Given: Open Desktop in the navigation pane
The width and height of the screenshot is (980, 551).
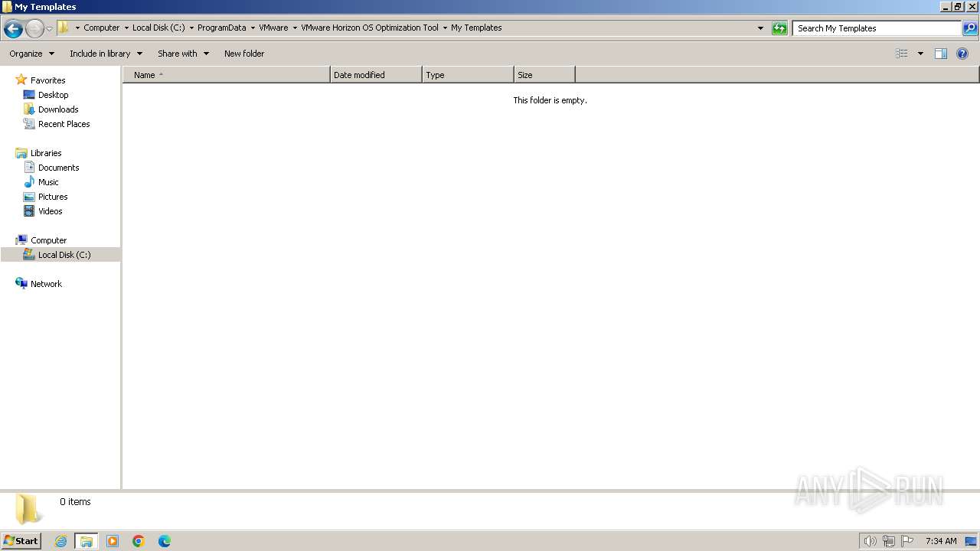Looking at the screenshot, I should click(x=53, y=95).
